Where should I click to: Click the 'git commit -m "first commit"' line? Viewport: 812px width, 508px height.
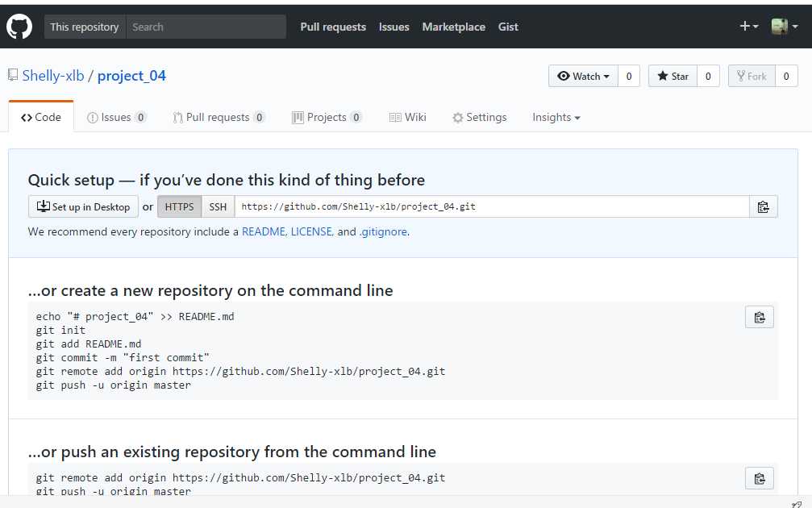click(x=123, y=358)
